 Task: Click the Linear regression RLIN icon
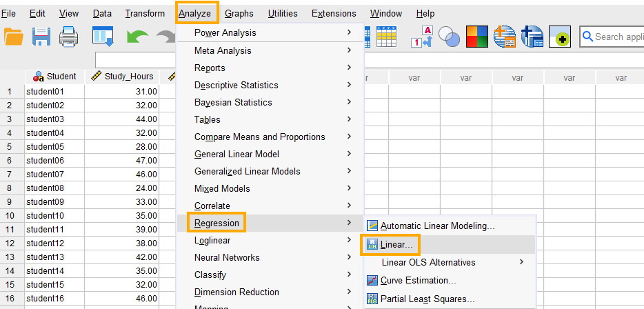[372, 244]
